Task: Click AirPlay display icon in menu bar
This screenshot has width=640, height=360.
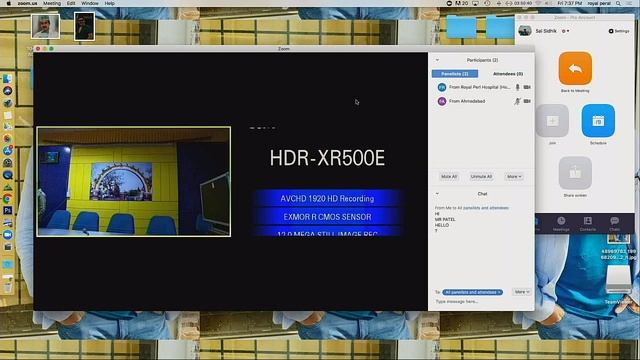Action: tap(476, 3)
